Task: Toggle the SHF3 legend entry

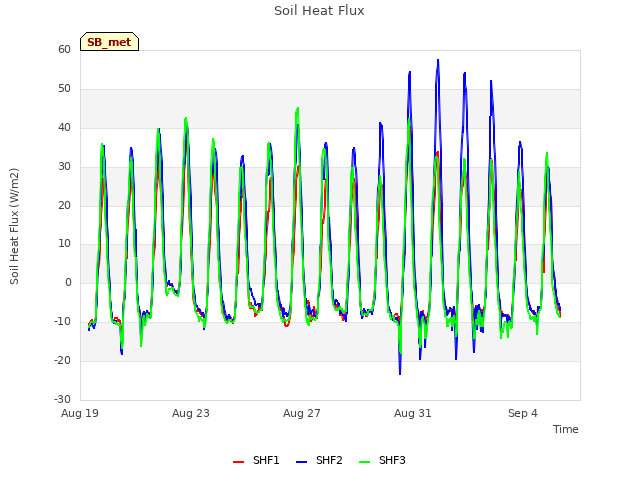Action: click(382, 460)
